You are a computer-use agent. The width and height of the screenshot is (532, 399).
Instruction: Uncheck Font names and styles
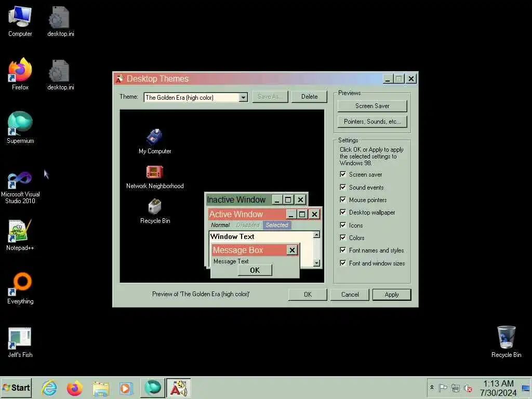(x=343, y=250)
